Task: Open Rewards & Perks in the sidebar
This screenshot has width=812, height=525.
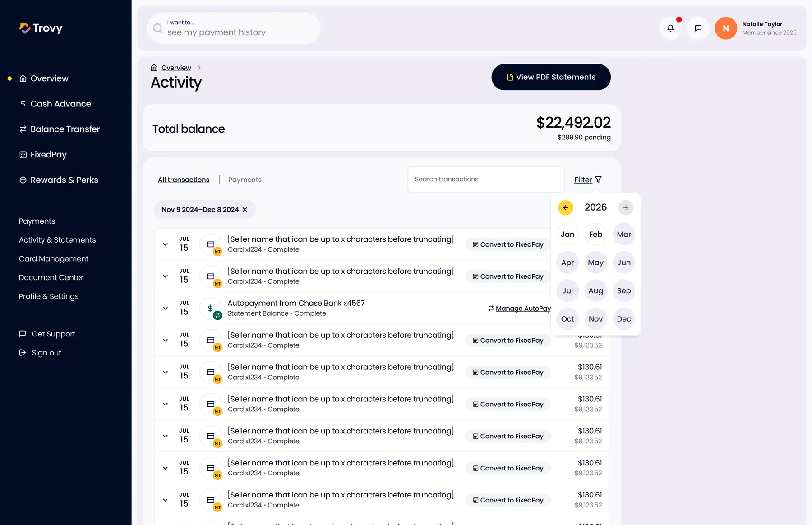Action: (59, 180)
